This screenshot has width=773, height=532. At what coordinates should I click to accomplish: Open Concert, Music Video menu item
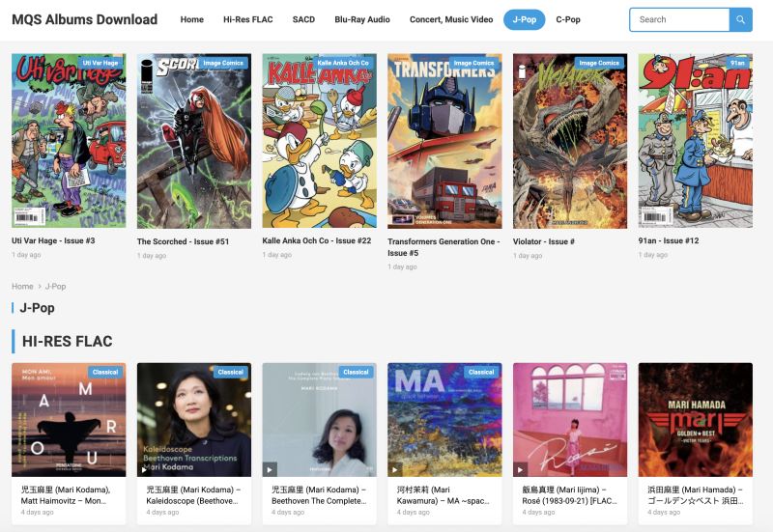coord(451,19)
